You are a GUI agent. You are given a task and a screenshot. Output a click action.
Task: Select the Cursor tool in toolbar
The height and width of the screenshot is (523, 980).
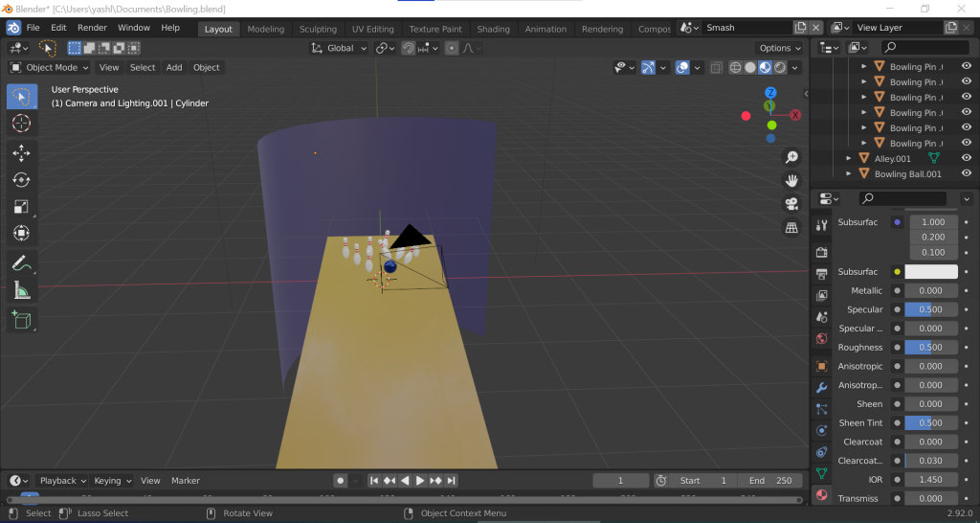click(21, 124)
